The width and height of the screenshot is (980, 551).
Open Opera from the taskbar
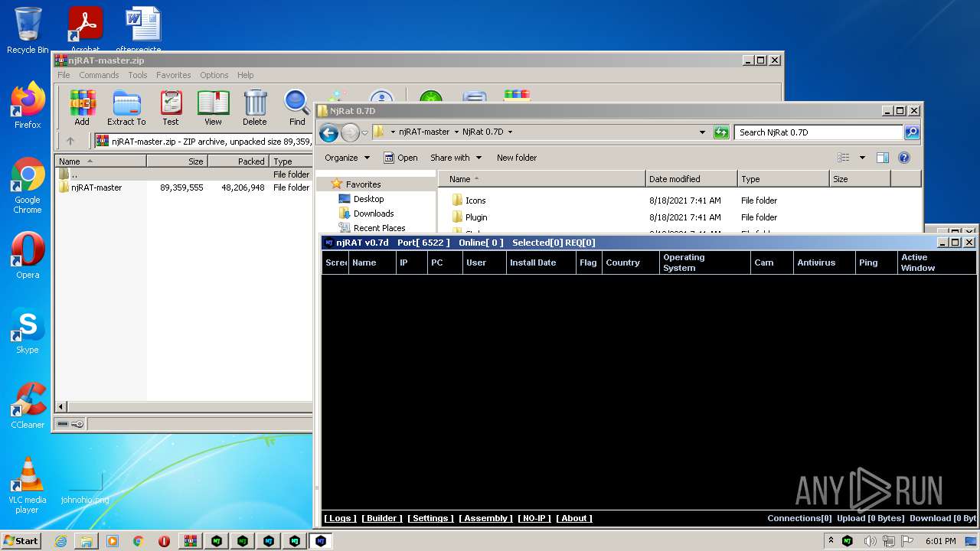[164, 541]
